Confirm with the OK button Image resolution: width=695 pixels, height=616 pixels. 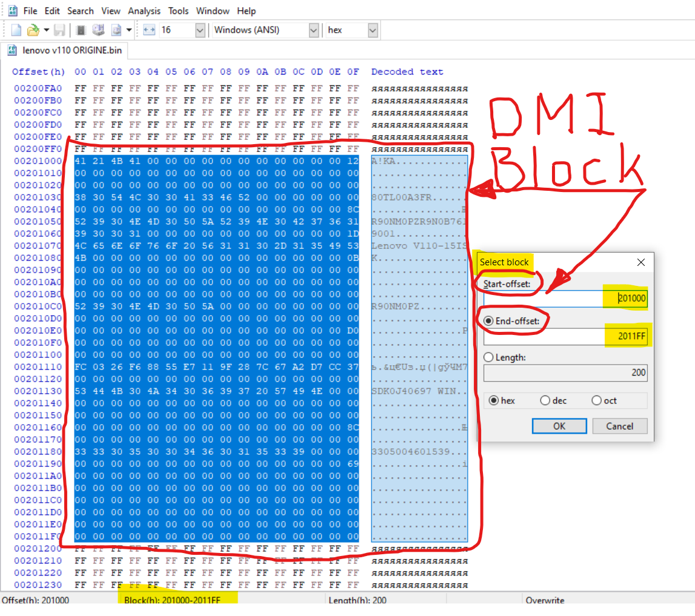click(559, 426)
